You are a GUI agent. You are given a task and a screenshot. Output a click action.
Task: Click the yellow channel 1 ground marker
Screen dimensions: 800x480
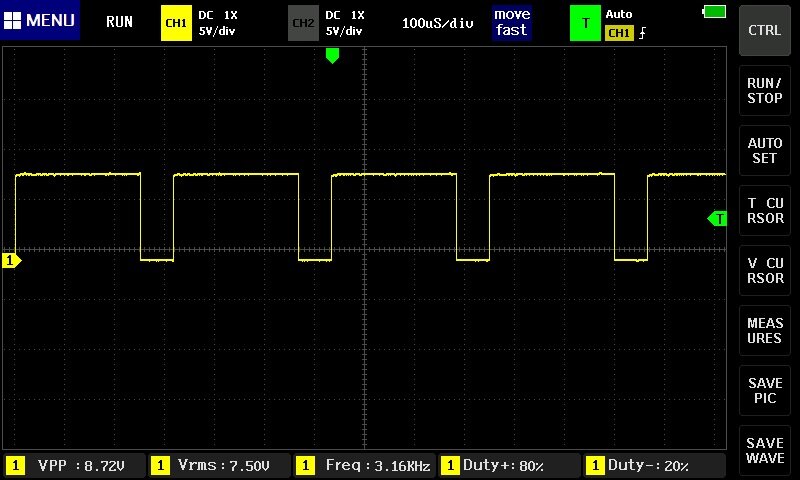(x=11, y=260)
